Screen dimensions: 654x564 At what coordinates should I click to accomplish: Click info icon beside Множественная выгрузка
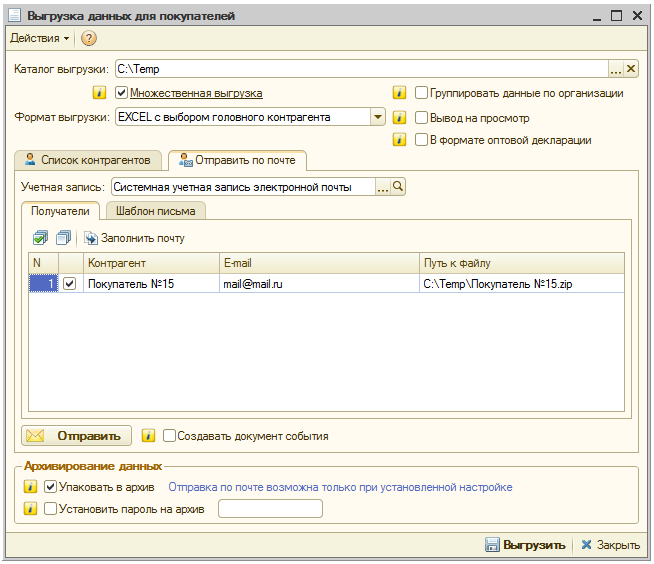[x=99, y=93]
